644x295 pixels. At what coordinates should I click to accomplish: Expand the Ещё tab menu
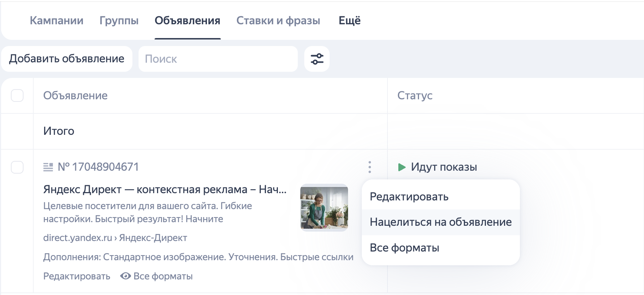click(349, 21)
